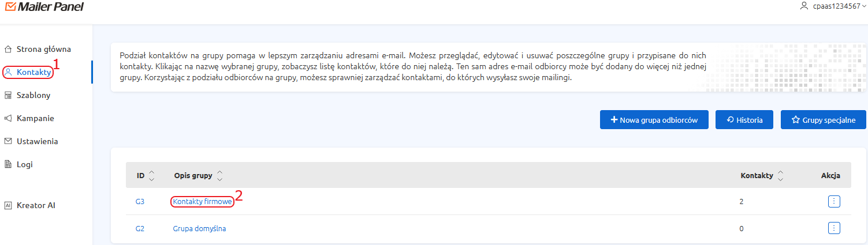Open Ustawienia envelope icon
This screenshot has height=245, width=868.
tap(8, 141)
